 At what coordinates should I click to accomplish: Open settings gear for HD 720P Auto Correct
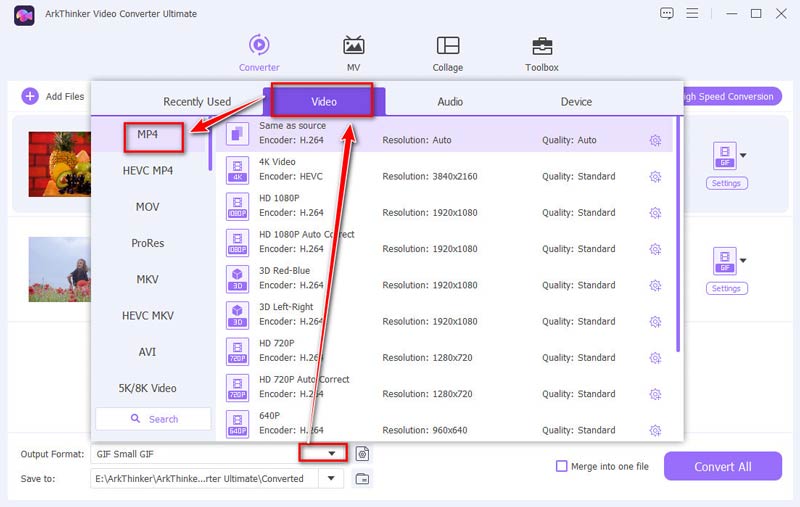tap(655, 394)
